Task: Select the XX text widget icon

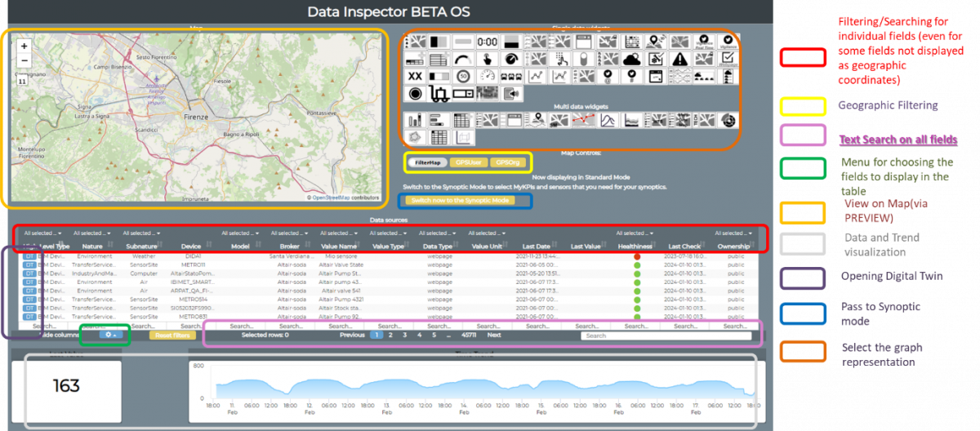Action: click(x=415, y=77)
